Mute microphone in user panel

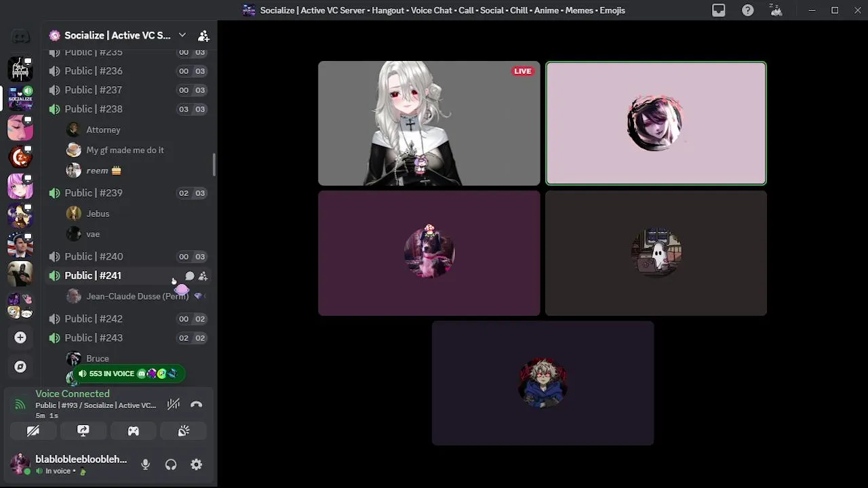(145, 464)
